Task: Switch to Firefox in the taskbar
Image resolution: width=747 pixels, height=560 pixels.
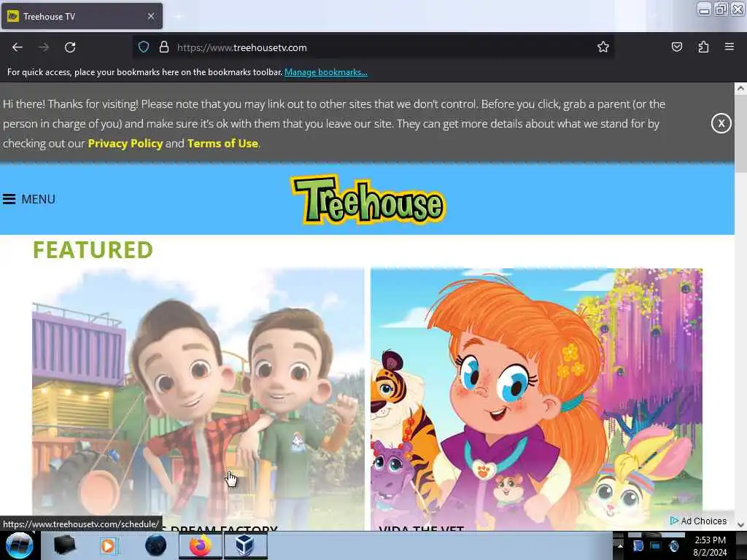Action: pyautogui.click(x=201, y=545)
